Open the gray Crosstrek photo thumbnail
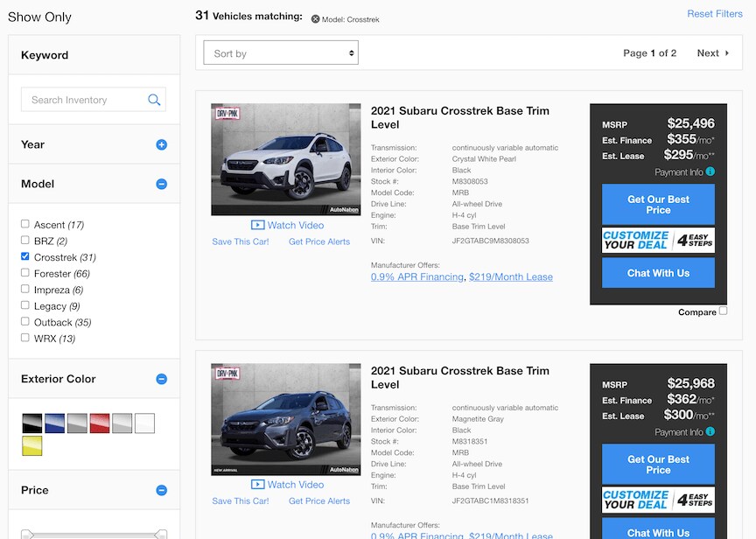Image resolution: width=756 pixels, height=539 pixels. pyautogui.click(x=286, y=419)
